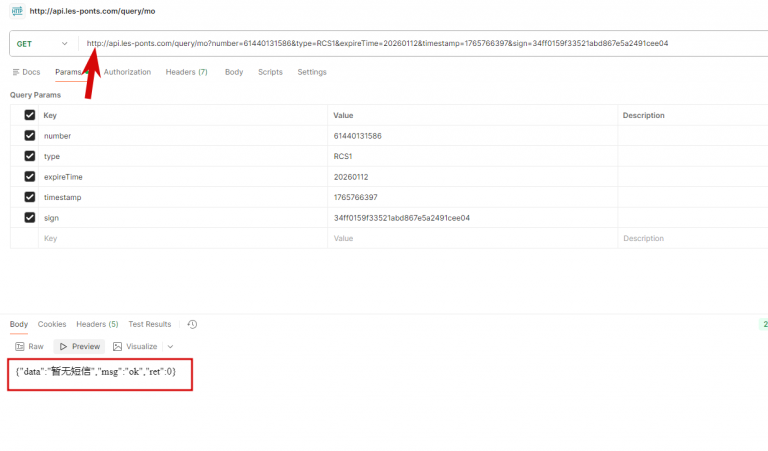768x451 pixels.
Task: Uncheck the timestamp parameter checkbox
Action: pos(29,197)
